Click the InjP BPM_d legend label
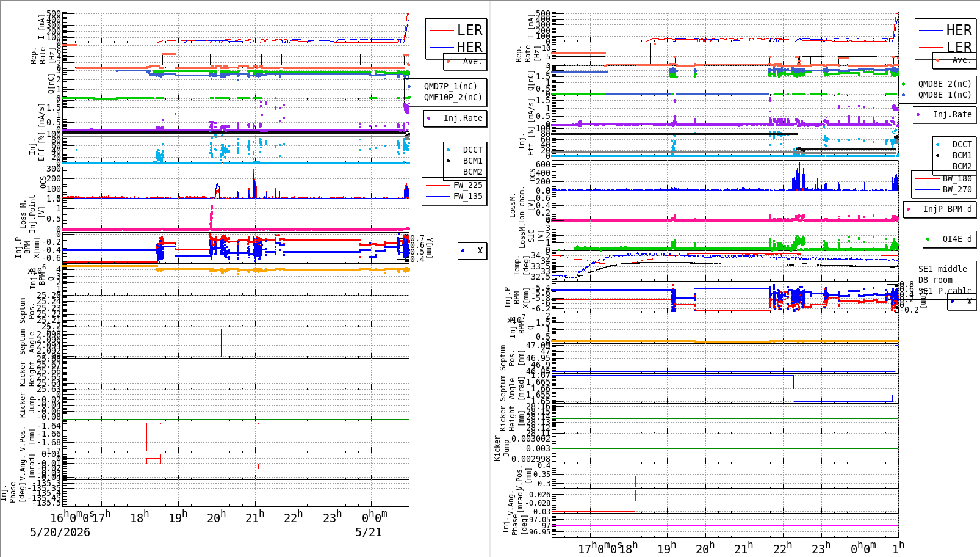Image resolution: width=980 pixels, height=557 pixels. click(x=948, y=209)
